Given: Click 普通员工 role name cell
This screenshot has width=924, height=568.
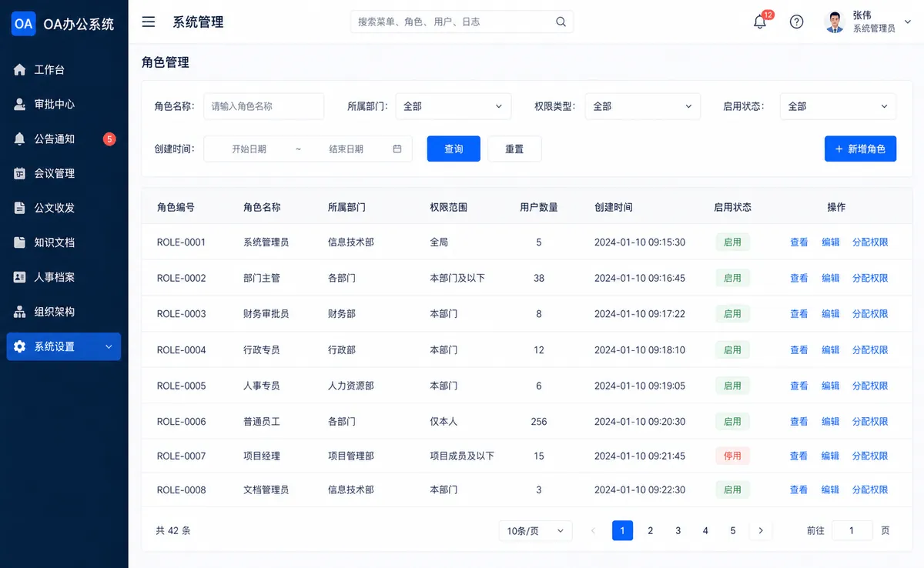Looking at the screenshot, I should [262, 422].
